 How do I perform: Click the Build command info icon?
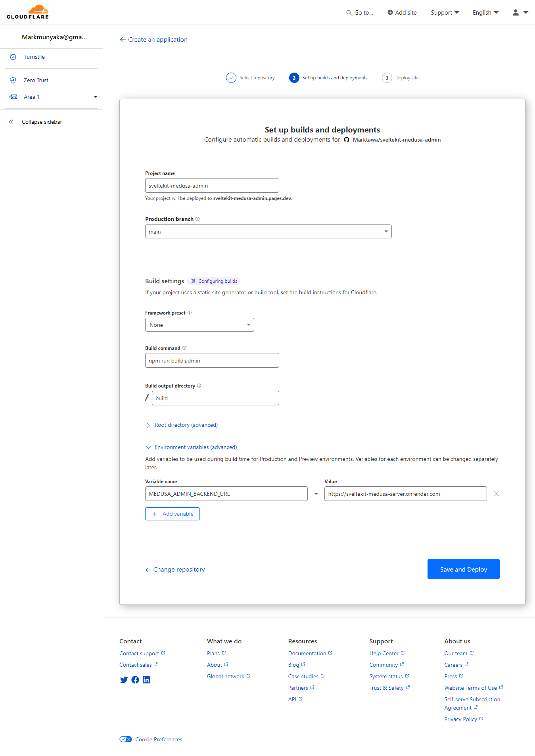point(184,348)
